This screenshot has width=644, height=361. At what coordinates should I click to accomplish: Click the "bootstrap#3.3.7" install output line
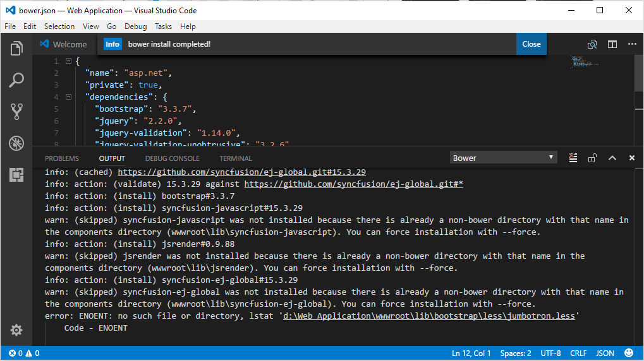pos(140,196)
